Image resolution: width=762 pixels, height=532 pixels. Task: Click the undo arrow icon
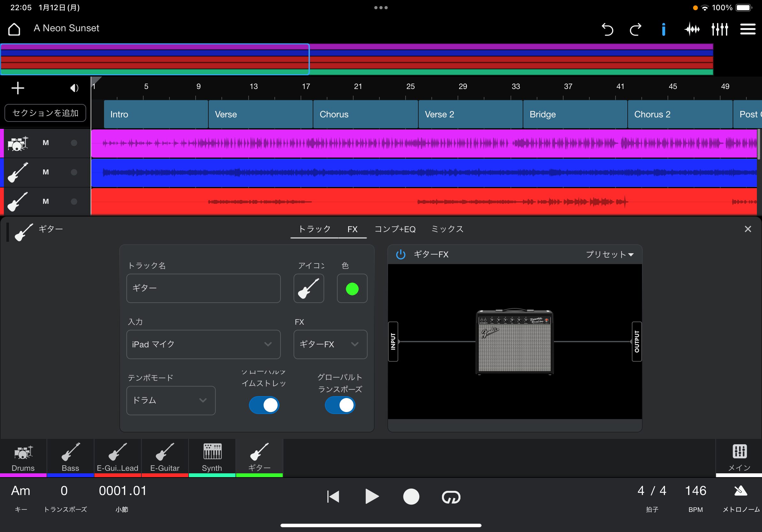click(x=607, y=29)
